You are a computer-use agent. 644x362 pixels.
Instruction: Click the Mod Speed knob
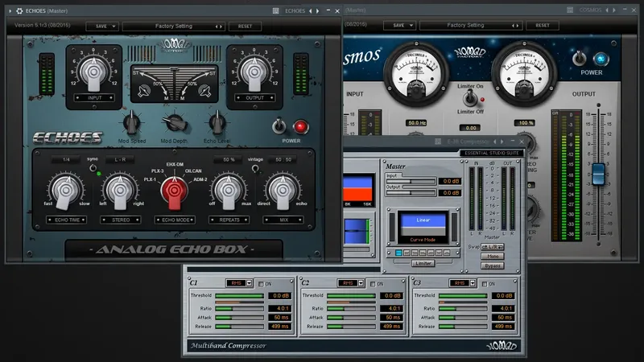130,123
